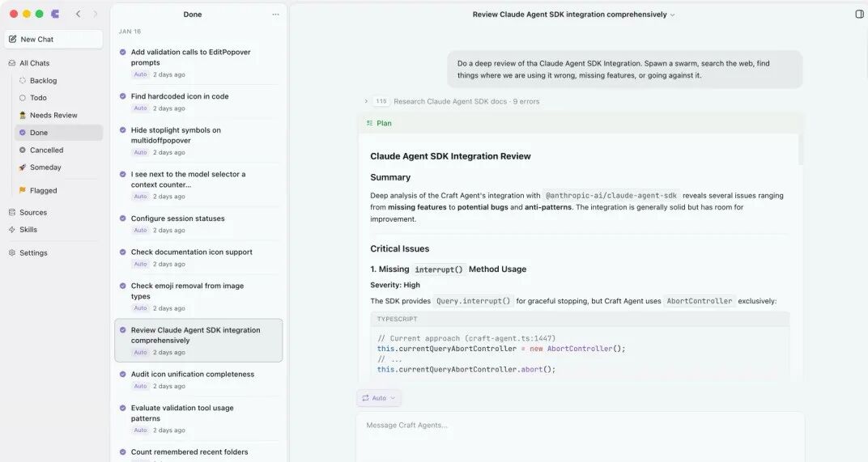868x462 pixels.
Task: Open All Chats in sidebar
Action: pyautogui.click(x=34, y=63)
